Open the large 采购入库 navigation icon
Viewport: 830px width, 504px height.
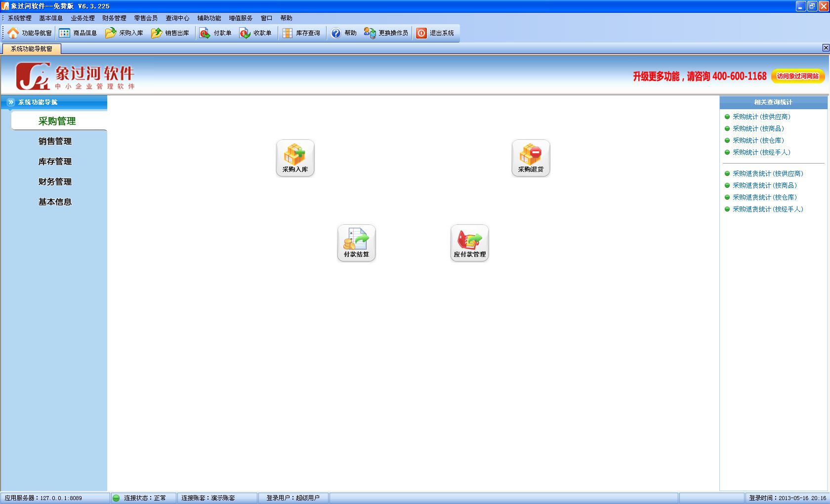pos(295,158)
